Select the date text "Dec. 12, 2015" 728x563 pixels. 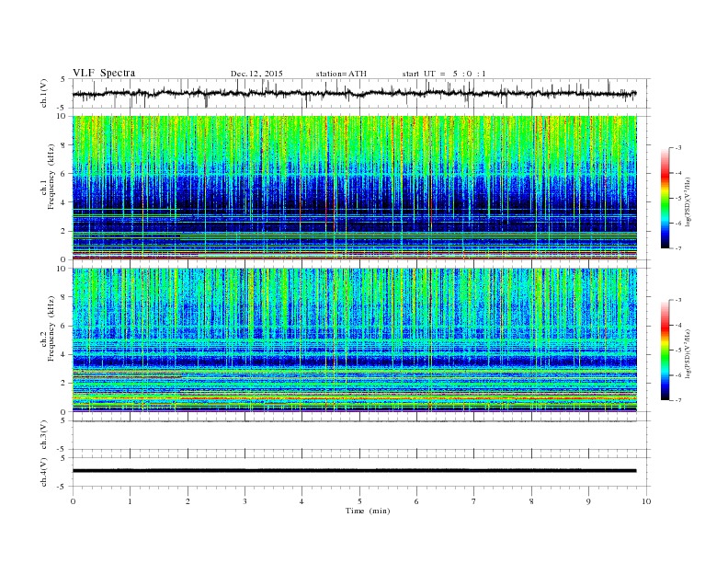coord(256,74)
